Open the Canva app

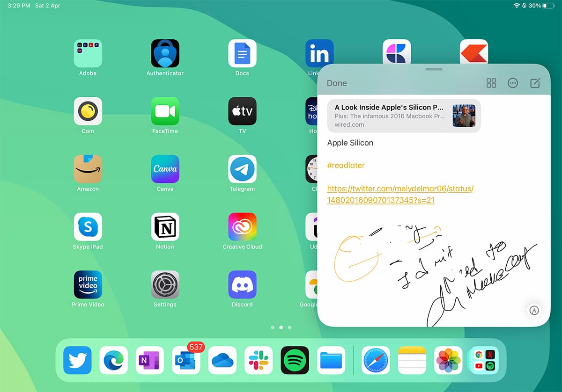(x=165, y=169)
